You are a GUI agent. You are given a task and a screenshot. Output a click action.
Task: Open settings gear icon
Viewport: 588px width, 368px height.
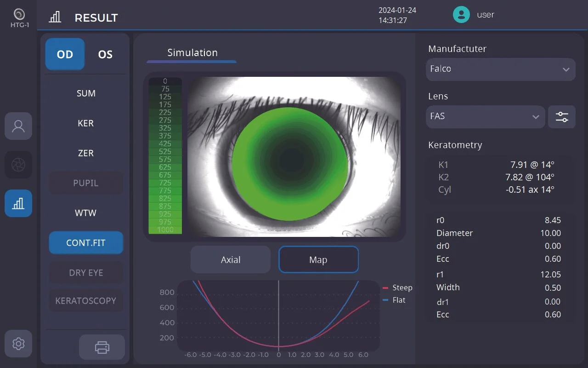point(18,344)
